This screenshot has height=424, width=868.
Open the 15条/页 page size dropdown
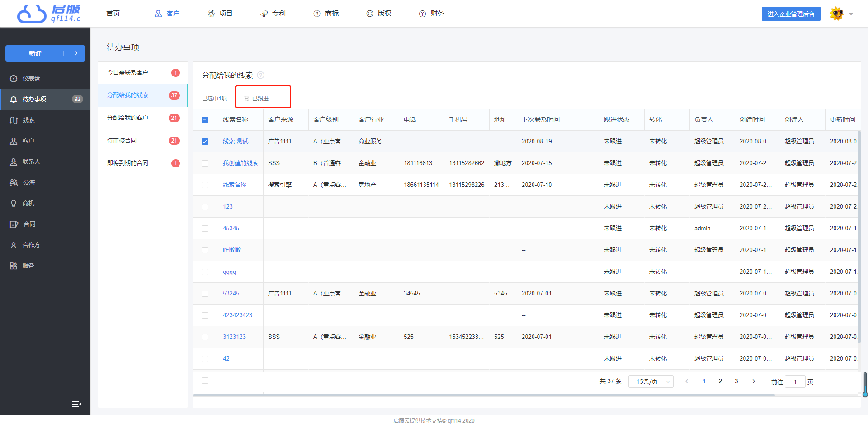(651, 381)
